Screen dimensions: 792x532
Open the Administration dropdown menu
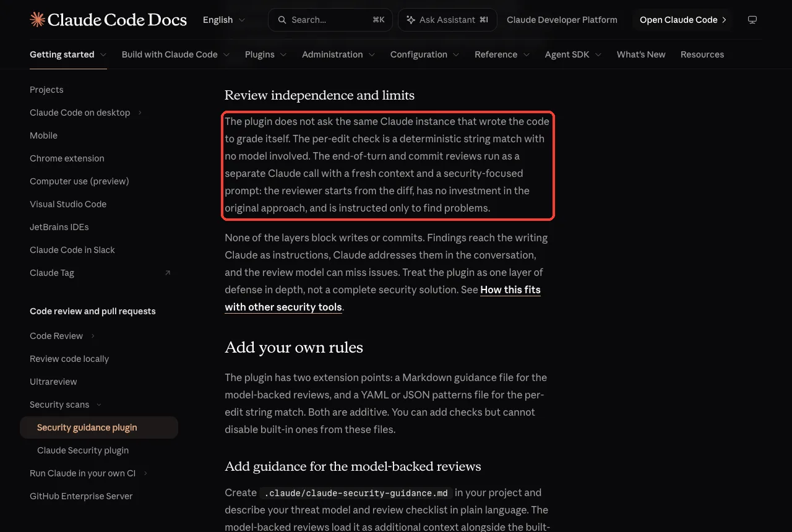point(338,54)
